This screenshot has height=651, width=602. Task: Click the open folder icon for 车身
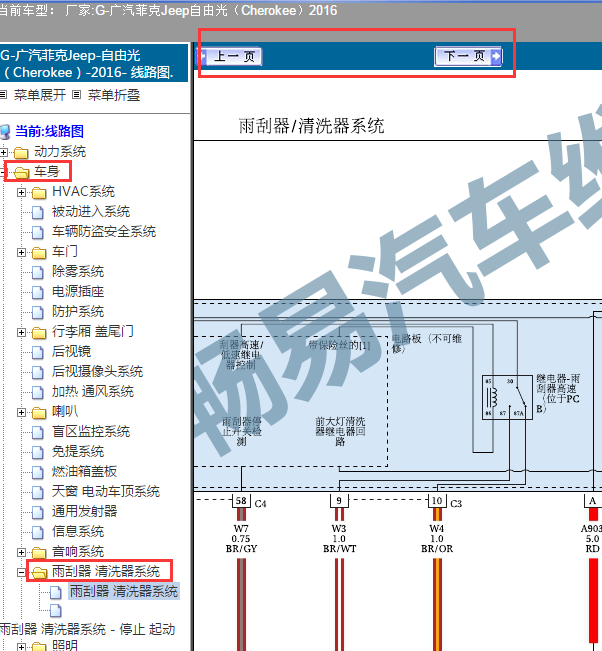[x=21, y=172]
